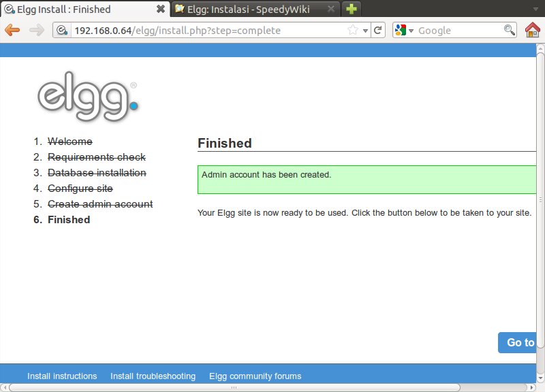Bookmark this page with the star icon
The width and height of the screenshot is (545, 392).
[352, 30]
